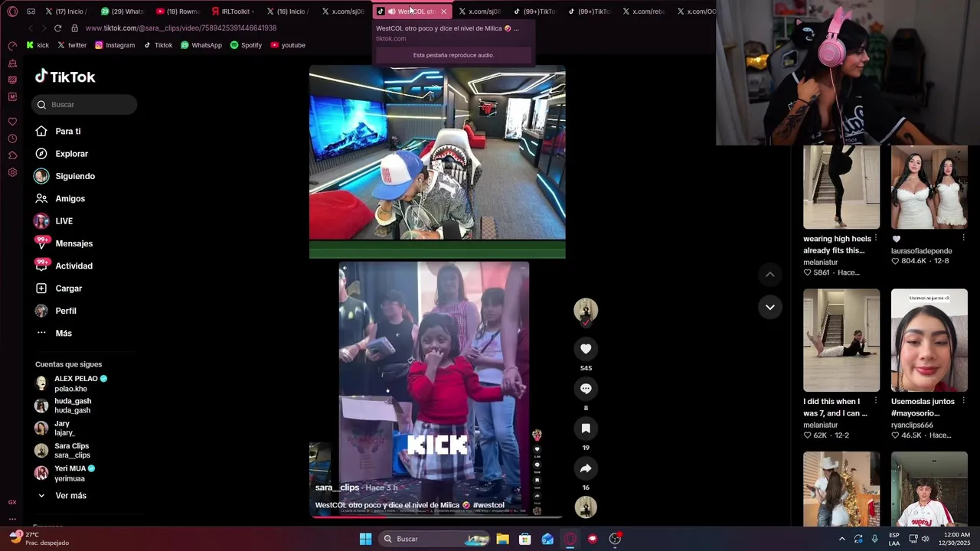
Task: Open Yeri MUA followed account
Action: [x=65, y=473]
